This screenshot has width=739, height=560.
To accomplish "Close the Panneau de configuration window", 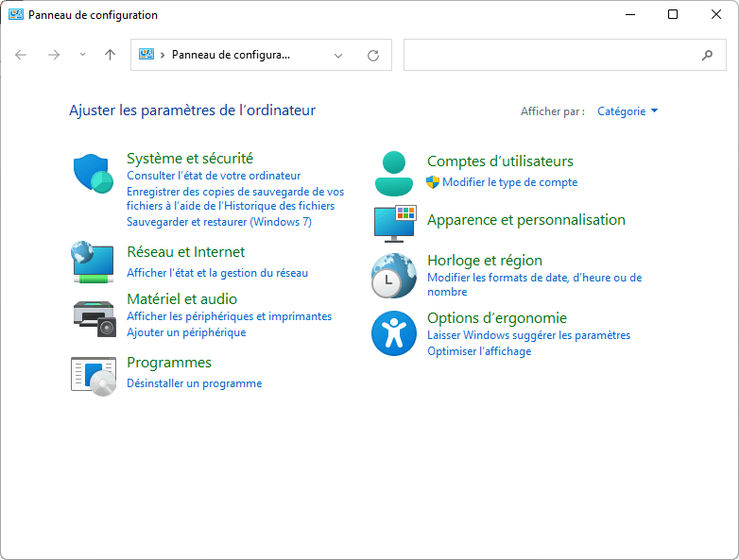I will click(x=716, y=14).
